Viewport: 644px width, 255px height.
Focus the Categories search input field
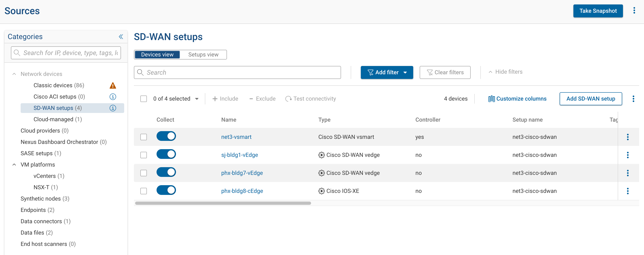coord(66,53)
